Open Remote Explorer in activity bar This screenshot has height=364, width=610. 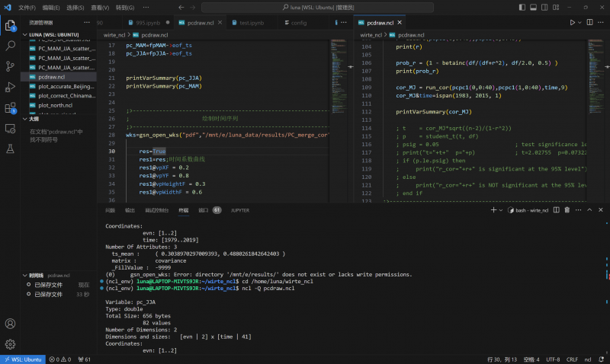(x=11, y=129)
